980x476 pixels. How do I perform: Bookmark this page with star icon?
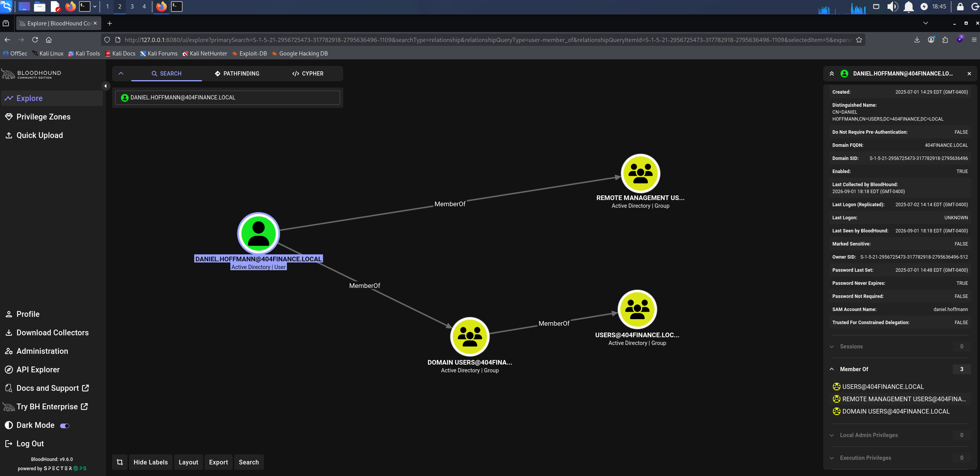click(859, 40)
